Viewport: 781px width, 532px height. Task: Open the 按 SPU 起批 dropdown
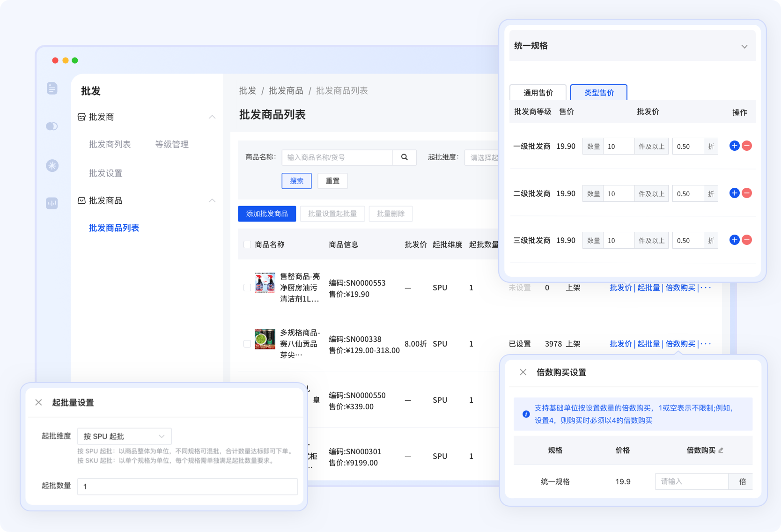[x=125, y=436]
